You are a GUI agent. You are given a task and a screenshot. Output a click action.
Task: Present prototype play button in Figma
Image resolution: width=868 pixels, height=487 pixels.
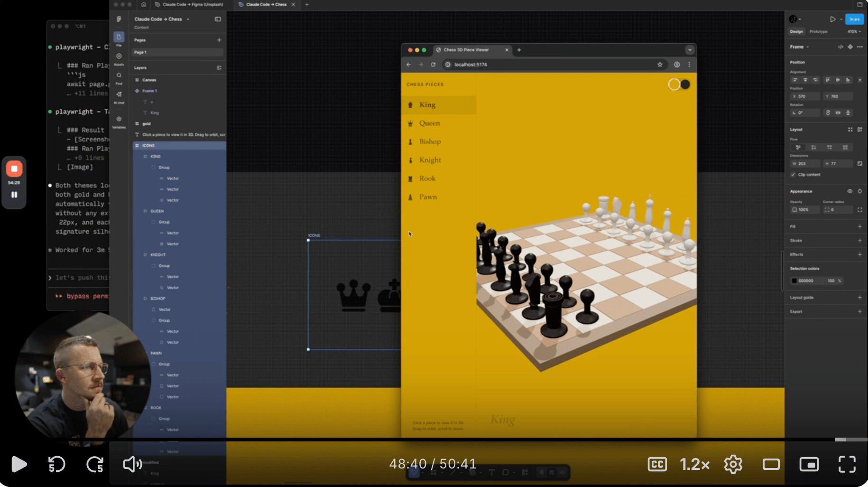[x=832, y=19]
